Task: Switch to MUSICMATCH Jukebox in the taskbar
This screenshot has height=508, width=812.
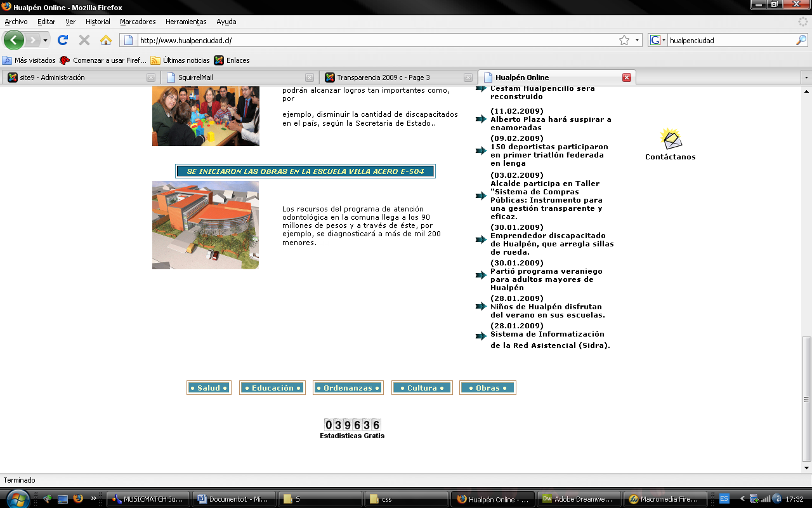Action: 147,499
